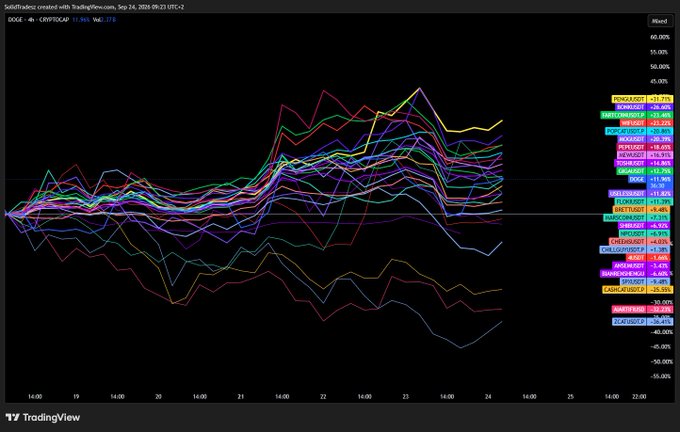
Task: Click the 23 date on time axis
Action: coord(405,396)
